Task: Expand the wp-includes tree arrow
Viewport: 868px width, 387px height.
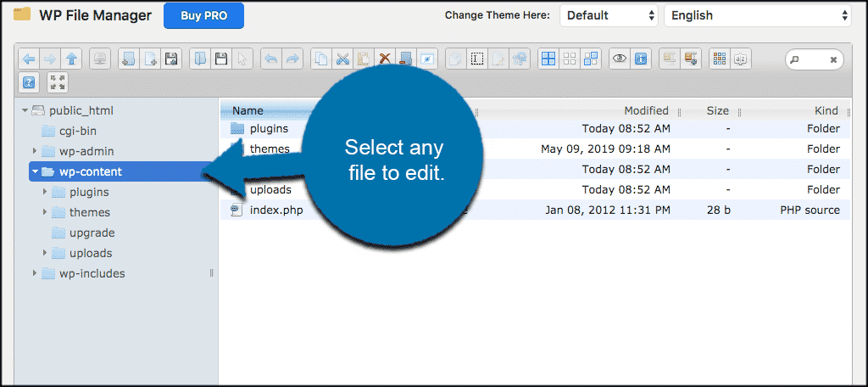Action: pyautogui.click(x=35, y=273)
